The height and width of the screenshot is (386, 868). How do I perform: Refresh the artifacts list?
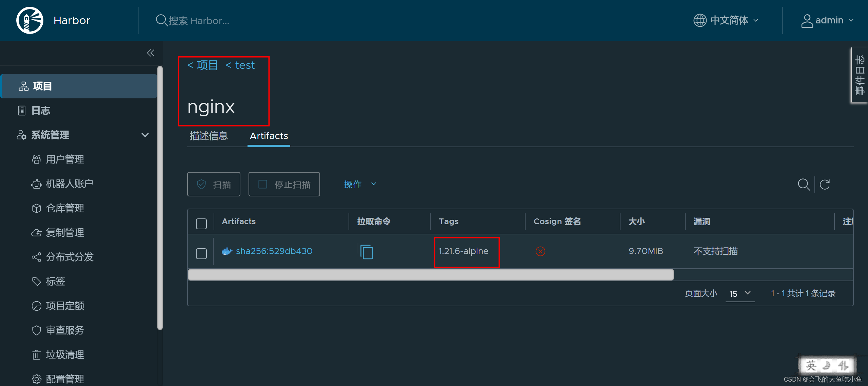click(825, 185)
